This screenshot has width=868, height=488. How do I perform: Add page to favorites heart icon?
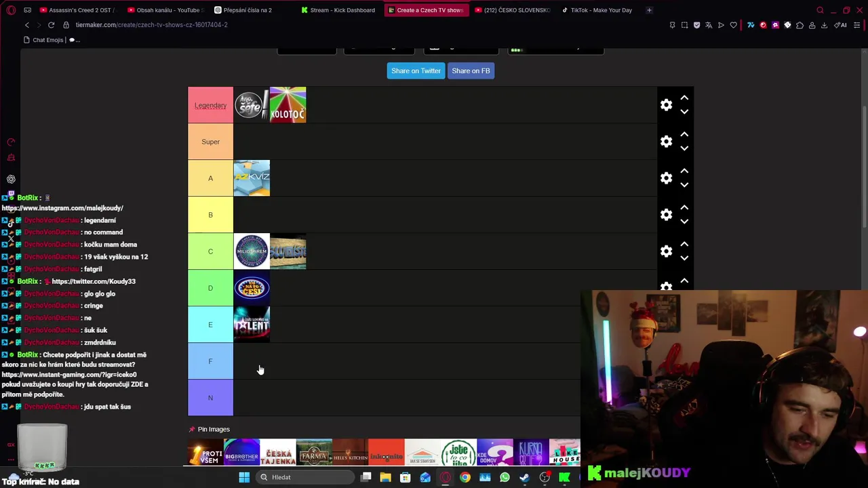pyautogui.click(x=733, y=25)
